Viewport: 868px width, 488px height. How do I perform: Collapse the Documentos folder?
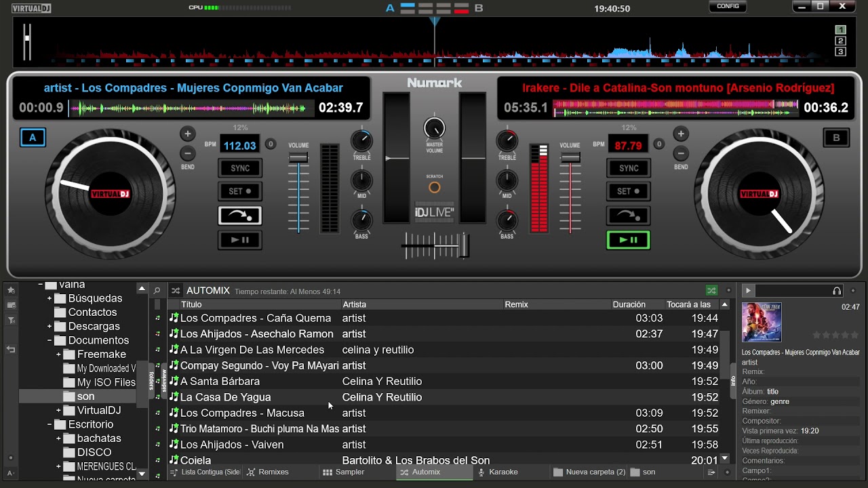click(50, 340)
